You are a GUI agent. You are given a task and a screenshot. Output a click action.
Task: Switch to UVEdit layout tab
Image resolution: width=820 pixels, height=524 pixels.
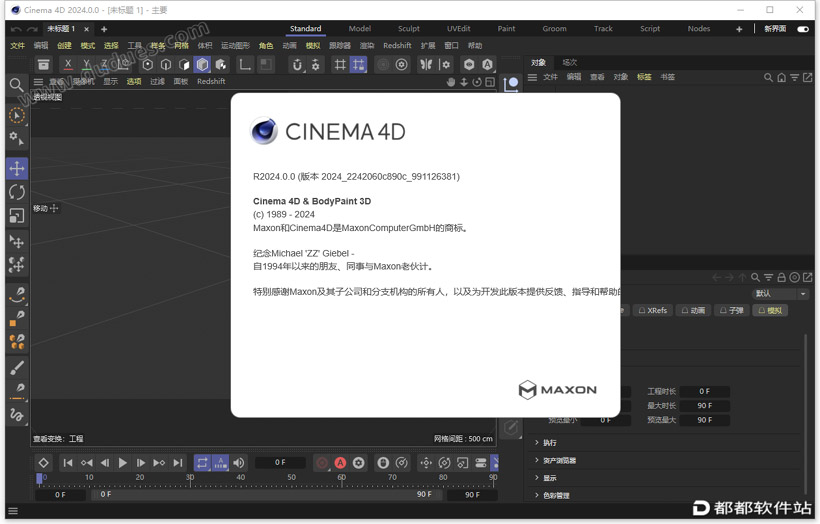coord(459,29)
